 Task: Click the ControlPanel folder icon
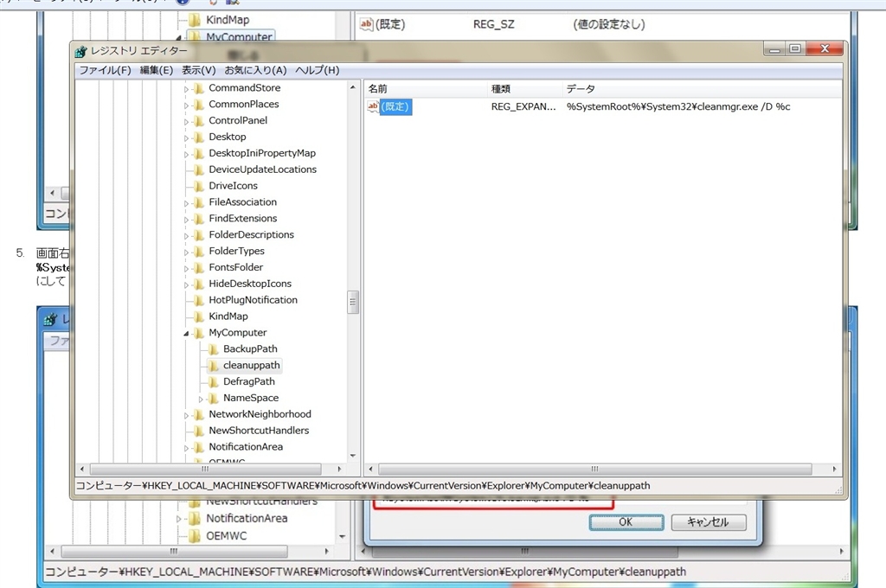[x=198, y=121]
